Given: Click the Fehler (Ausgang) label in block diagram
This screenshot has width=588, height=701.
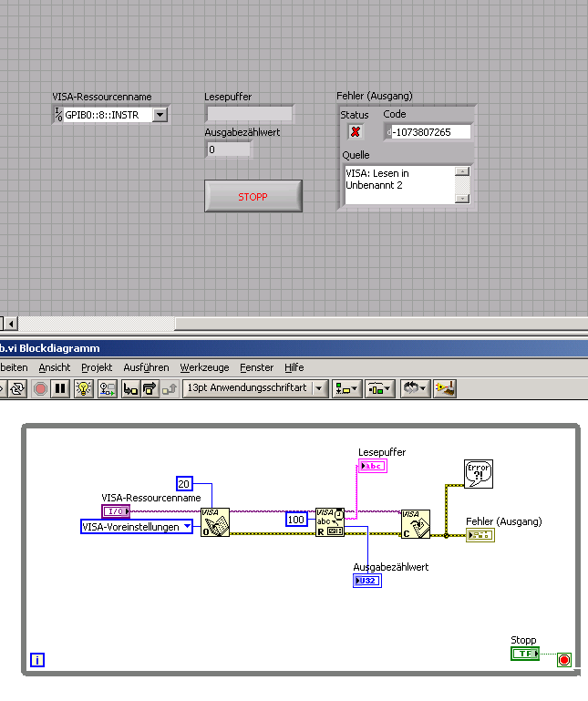Looking at the screenshot, I should click(504, 521).
